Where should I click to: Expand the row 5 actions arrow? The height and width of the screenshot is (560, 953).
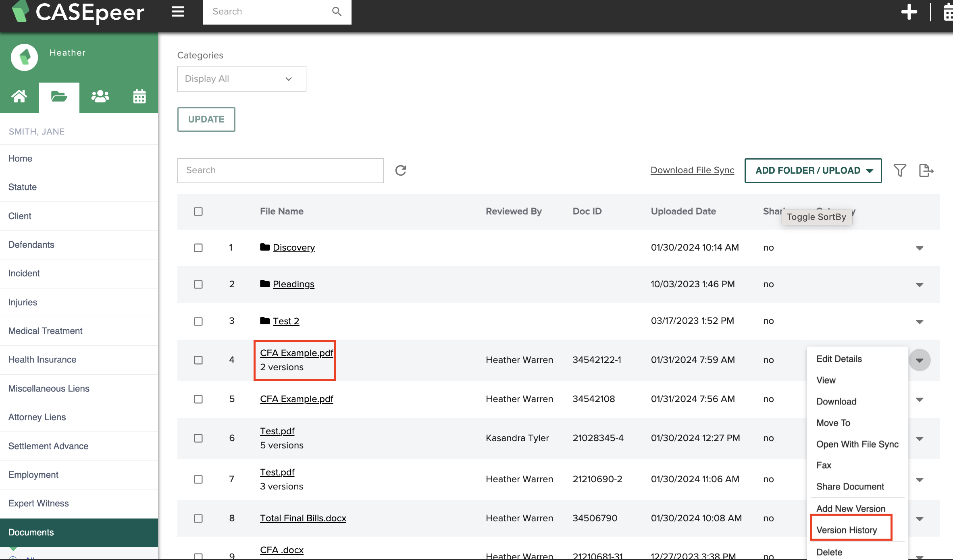point(920,400)
